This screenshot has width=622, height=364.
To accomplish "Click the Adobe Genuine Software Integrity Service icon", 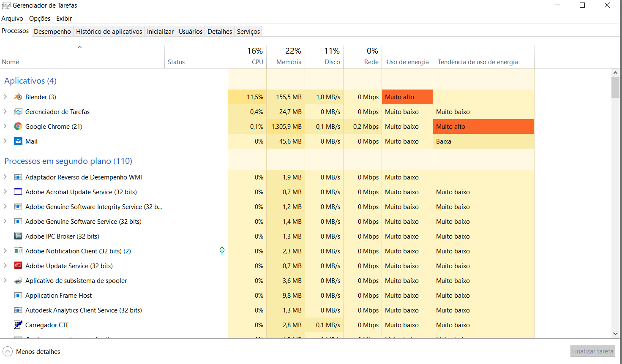I will pos(18,206).
